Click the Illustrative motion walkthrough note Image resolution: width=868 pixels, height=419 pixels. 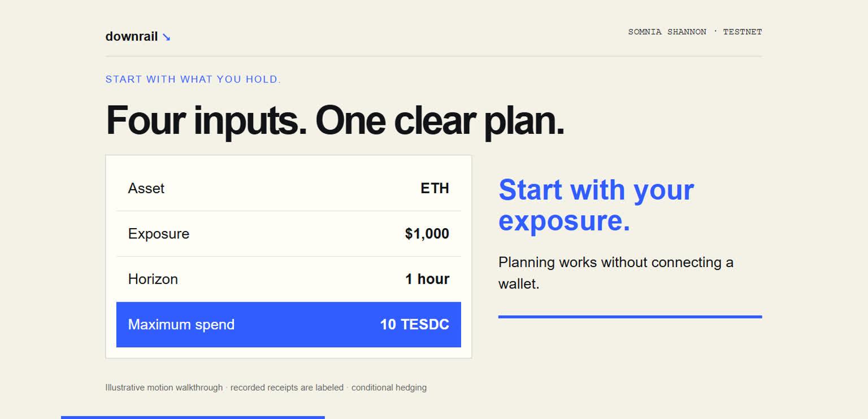pos(164,387)
